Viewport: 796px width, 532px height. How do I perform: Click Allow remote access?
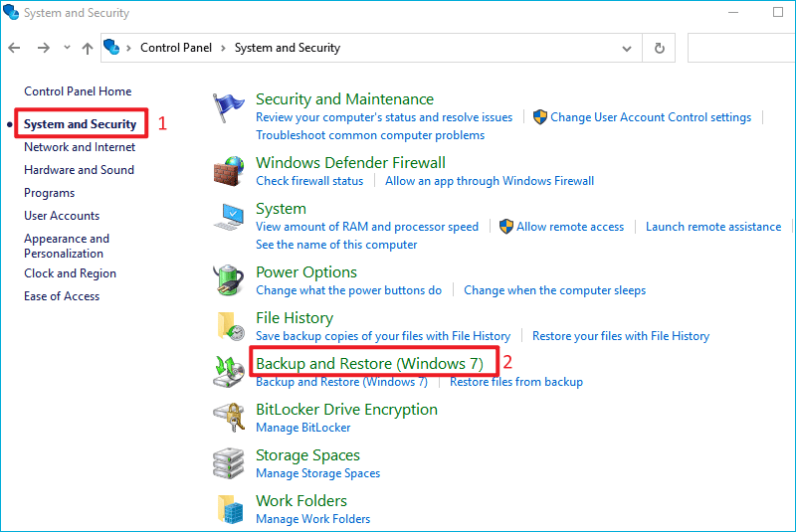(570, 227)
